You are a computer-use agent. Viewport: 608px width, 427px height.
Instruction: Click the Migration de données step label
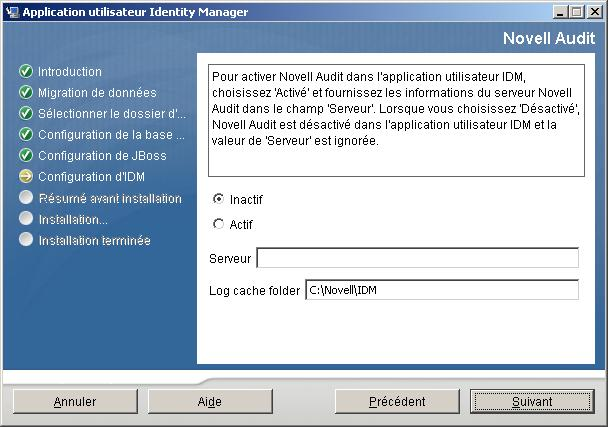pos(97,93)
